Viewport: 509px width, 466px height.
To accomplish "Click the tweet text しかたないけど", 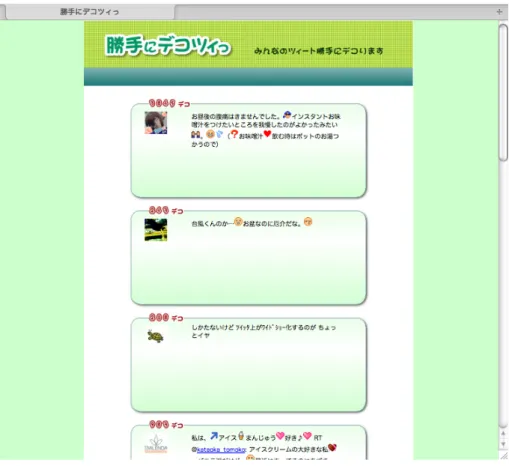I will coord(213,328).
